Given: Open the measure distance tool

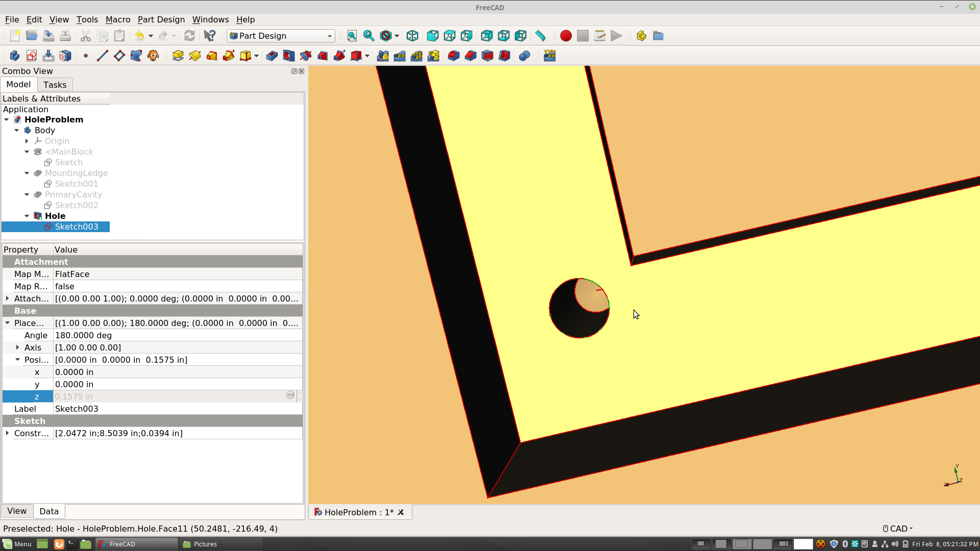Looking at the screenshot, I should [x=541, y=36].
